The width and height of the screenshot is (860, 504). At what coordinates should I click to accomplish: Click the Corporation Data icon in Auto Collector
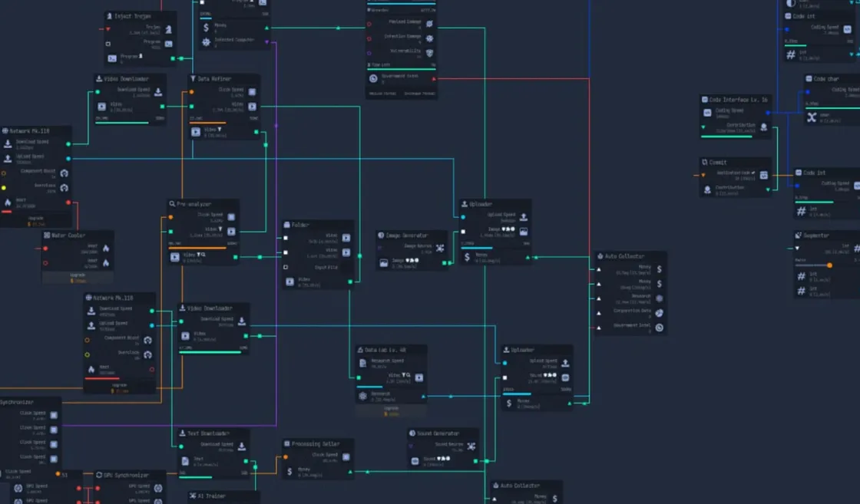659,313
